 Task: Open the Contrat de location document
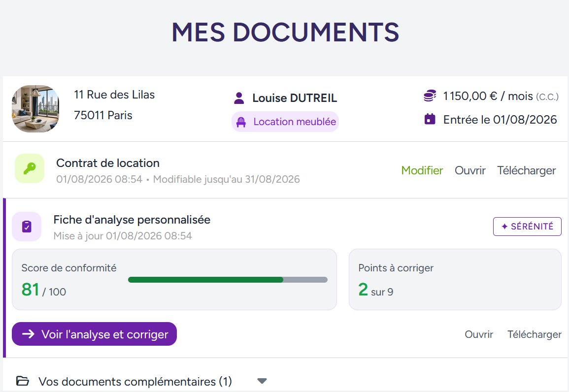(470, 170)
